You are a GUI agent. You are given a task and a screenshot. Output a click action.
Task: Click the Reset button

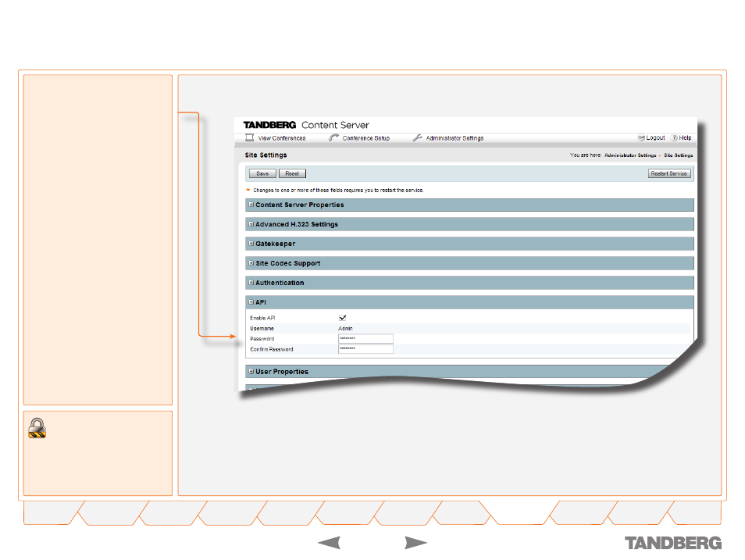(x=292, y=173)
